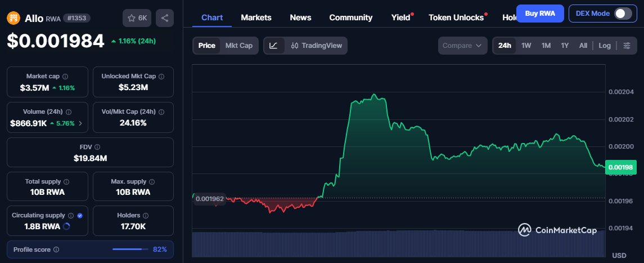
Task: Open chart settings sliders icon
Action: [627, 46]
